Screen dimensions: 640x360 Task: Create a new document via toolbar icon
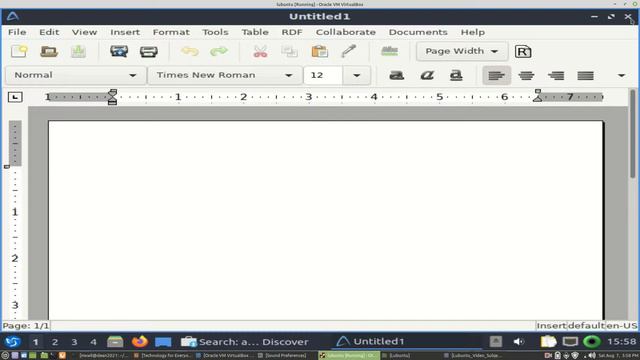(19, 51)
